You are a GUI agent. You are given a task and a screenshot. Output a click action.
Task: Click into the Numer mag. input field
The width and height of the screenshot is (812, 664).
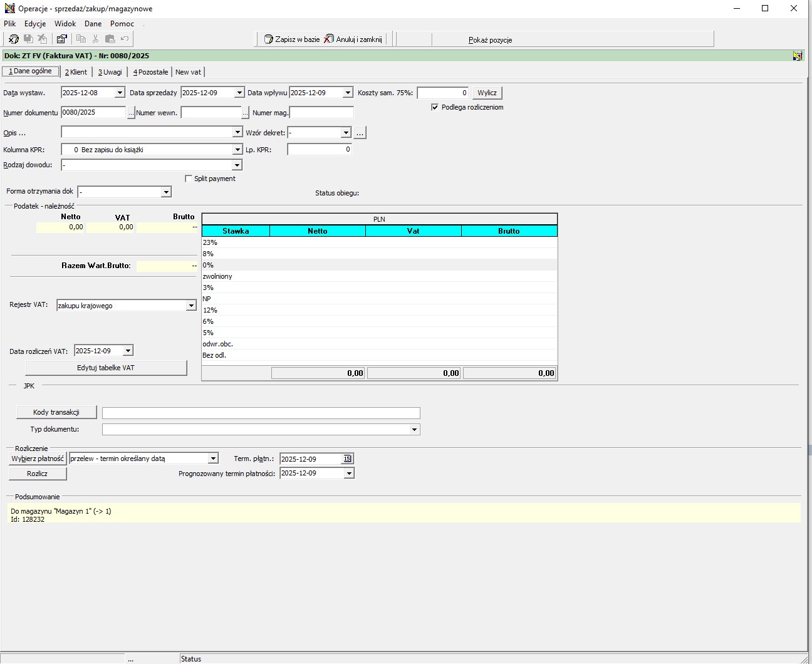(x=321, y=113)
